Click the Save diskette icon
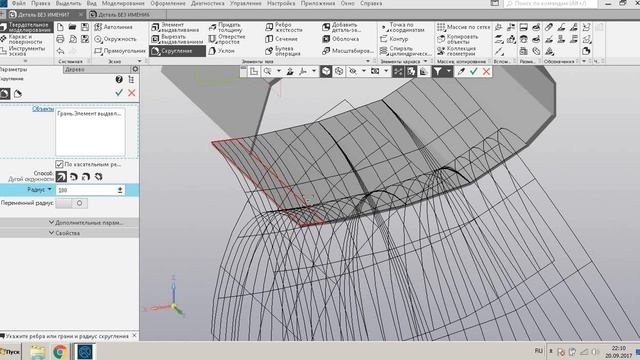Image resolution: width=640 pixels, height=360 pixels. [x=85, y=27]
